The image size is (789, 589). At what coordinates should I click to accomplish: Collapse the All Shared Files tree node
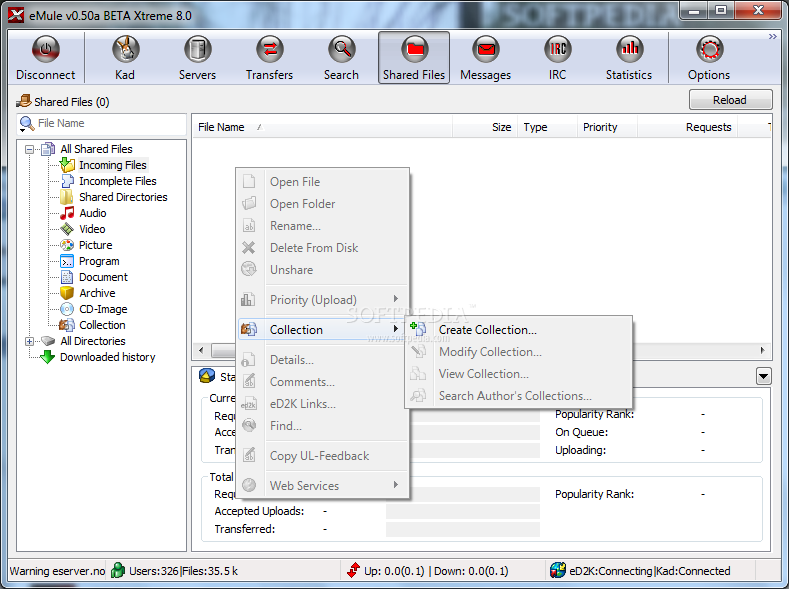point(30,149)
